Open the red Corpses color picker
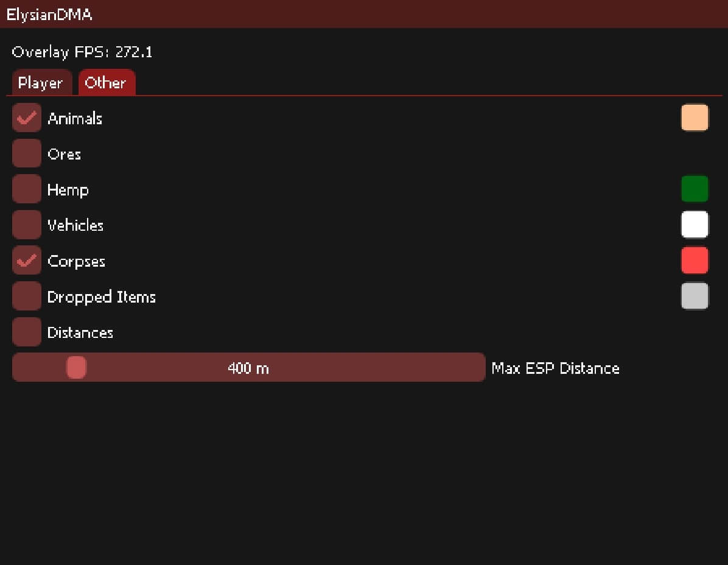This screenshot has height=565, width=728. pos(695,261)
